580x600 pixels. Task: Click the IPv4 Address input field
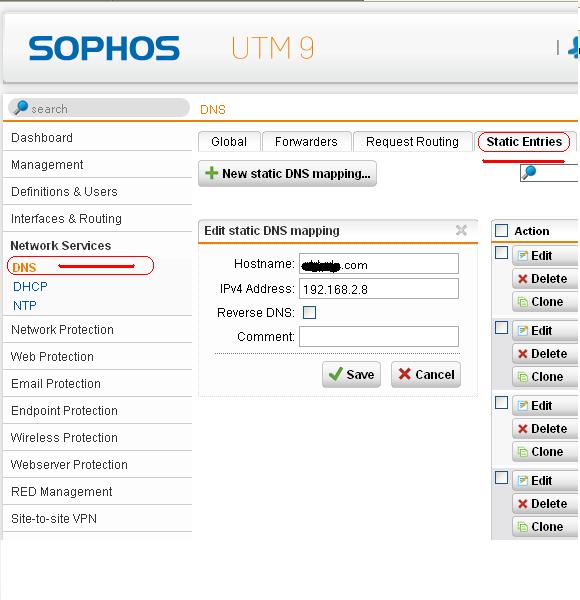tap(379, 289)
